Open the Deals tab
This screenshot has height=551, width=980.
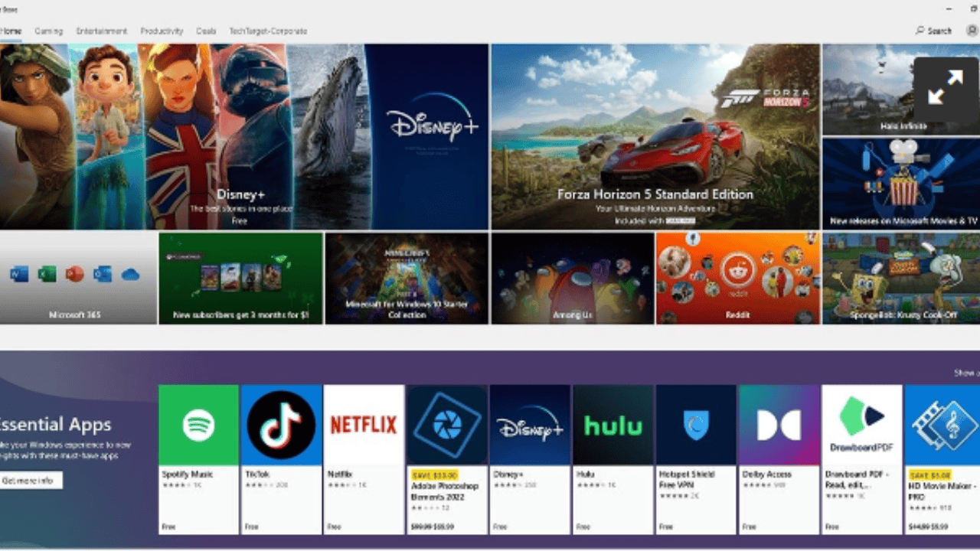click(206, 31)
